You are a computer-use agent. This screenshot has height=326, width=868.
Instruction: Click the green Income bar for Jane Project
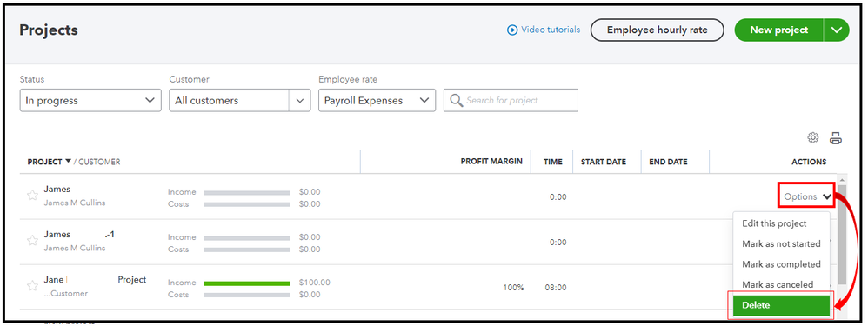pos(247,283)
